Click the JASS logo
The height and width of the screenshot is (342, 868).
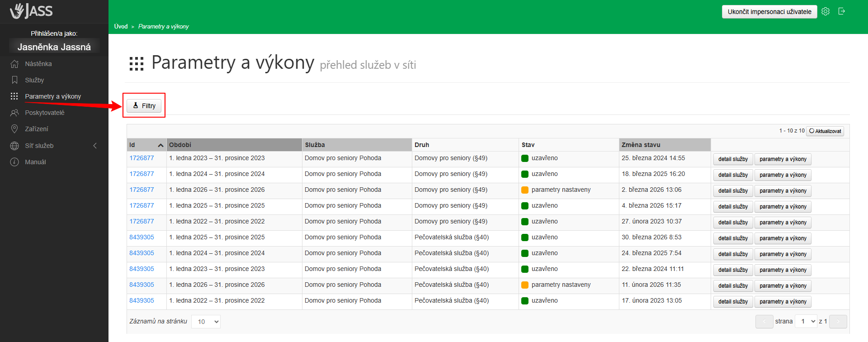click(x=31, y=11)
